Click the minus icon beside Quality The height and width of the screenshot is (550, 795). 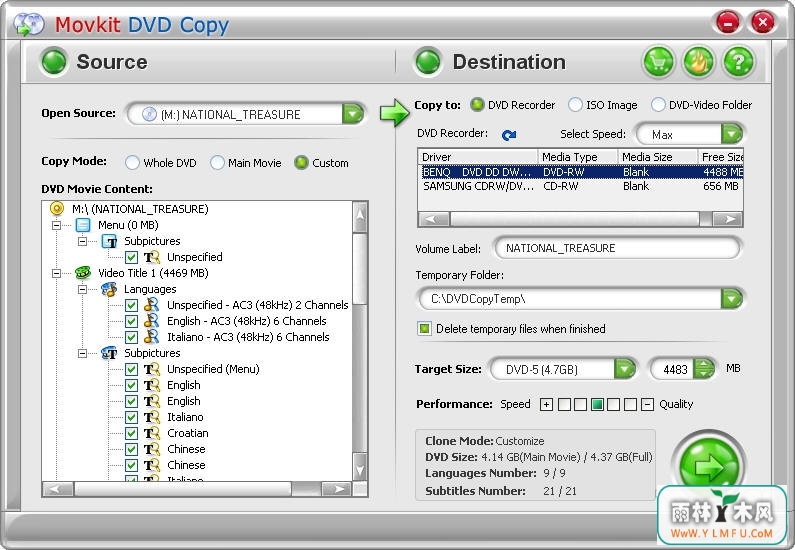pyautogui.click(x=646, y=405)
